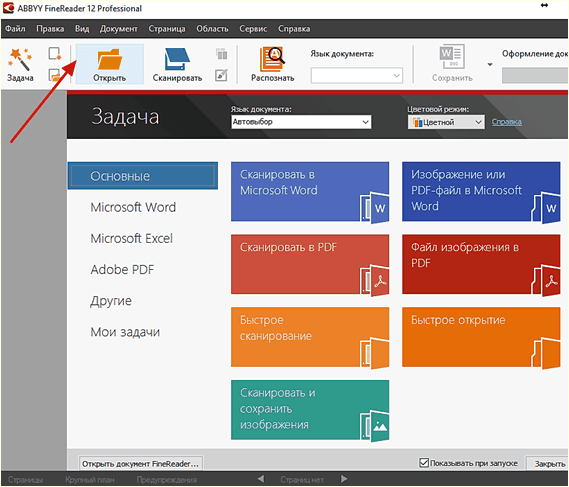Open the Оформление документа dropdown field
569x487 pixels.
tap(535, 75)
